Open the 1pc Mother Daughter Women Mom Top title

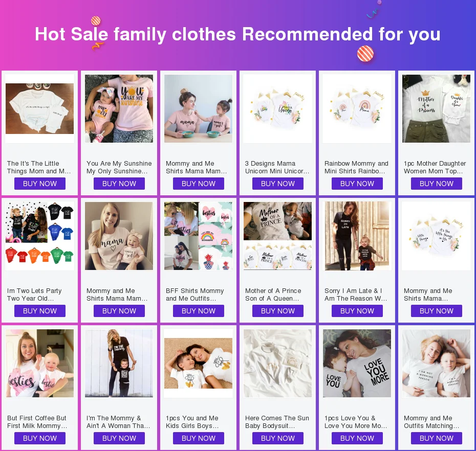[x=435, y=167]
